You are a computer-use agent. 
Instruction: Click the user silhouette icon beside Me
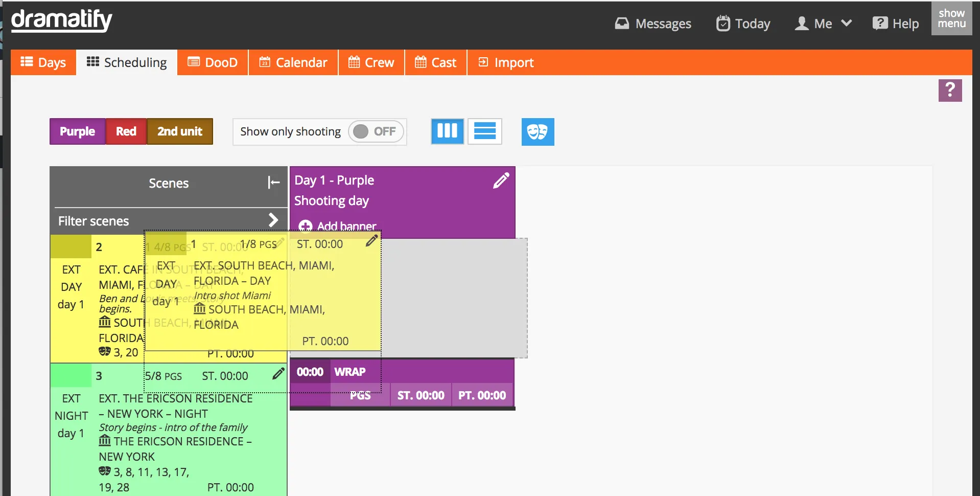point(802,24)
